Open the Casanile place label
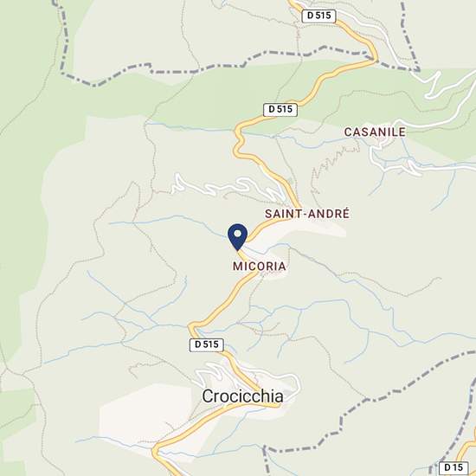Viewport: 476px width, 476px height. [x=375, y=132]
